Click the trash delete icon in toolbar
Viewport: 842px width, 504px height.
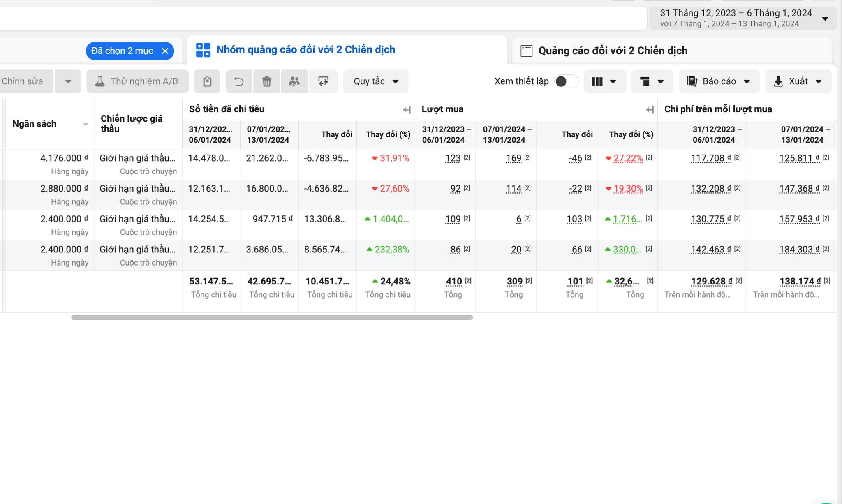point(266,81)
